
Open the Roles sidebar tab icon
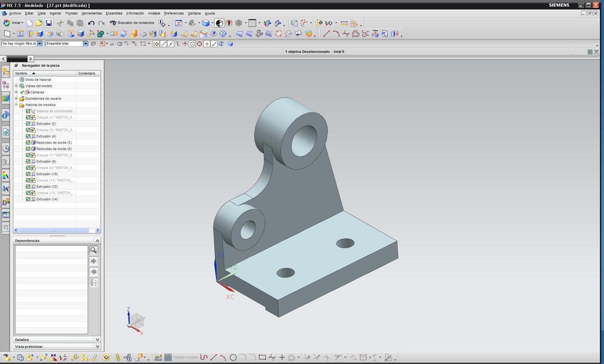tap(6, 202)
